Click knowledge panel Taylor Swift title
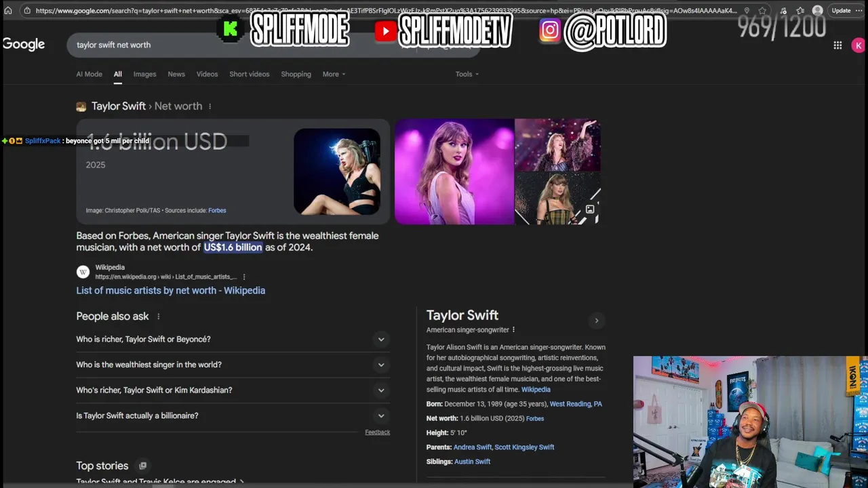Image resolution: width=868 pixels, height=488 pixels. click(462, 315)
